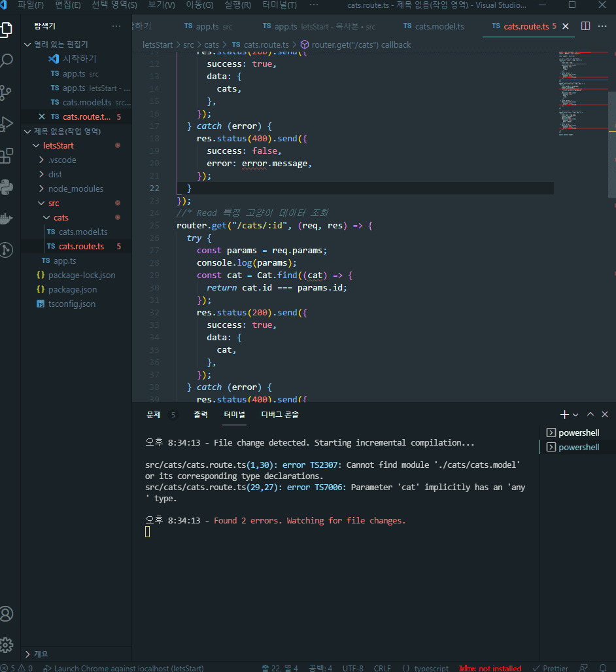Open the Run and Debug view

(x=7, y=124)
